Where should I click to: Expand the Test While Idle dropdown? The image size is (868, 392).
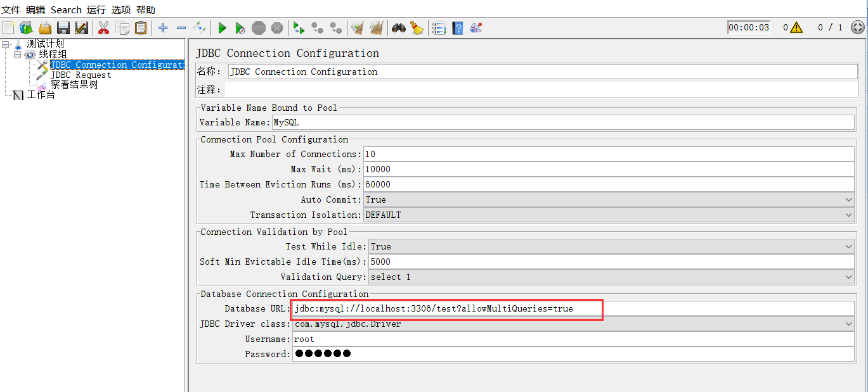click(611, 246)
